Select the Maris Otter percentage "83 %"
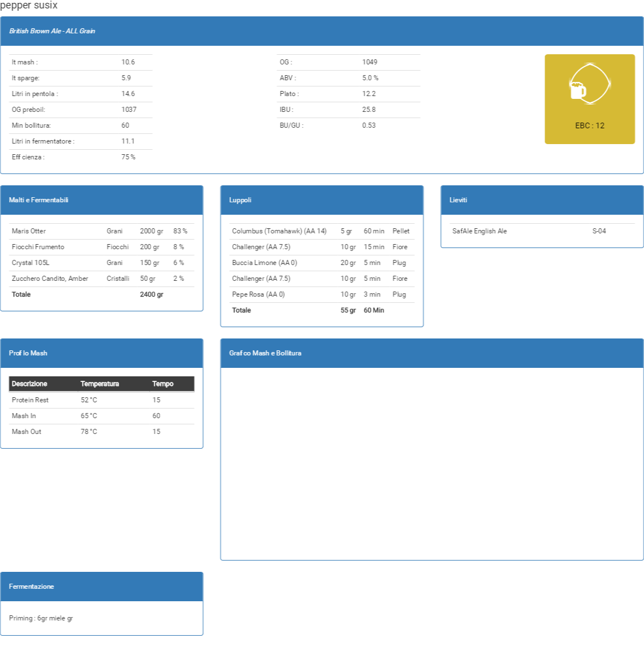Viewport: 644px width, 647px height. pos(180,232)
